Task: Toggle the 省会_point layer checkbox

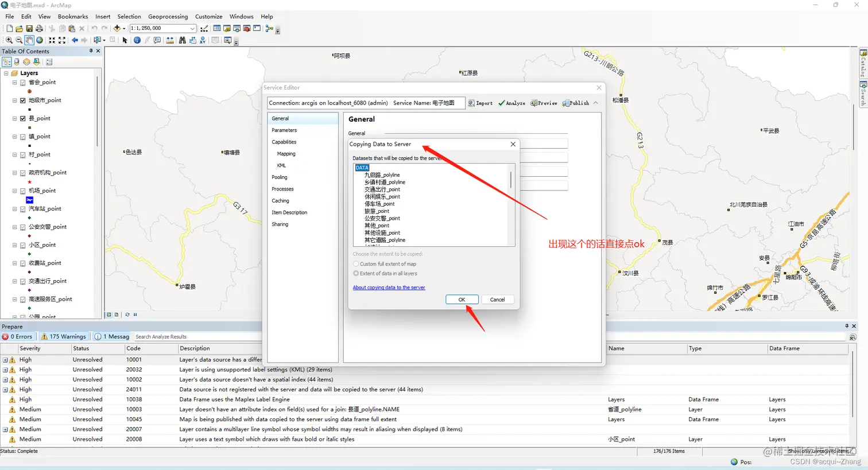Action: tap(23, 83)
